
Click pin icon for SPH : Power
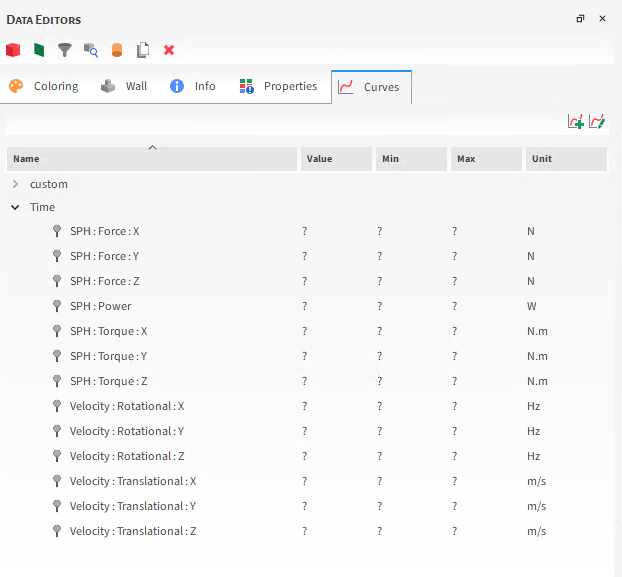pyautogui.click(x=57, y=306)
